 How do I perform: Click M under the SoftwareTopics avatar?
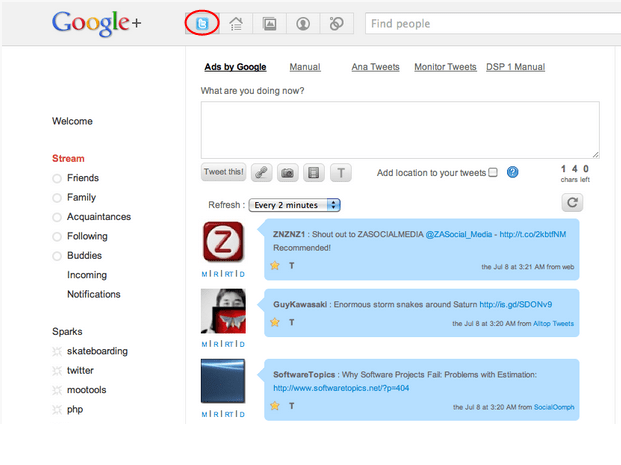pos(204,414)
